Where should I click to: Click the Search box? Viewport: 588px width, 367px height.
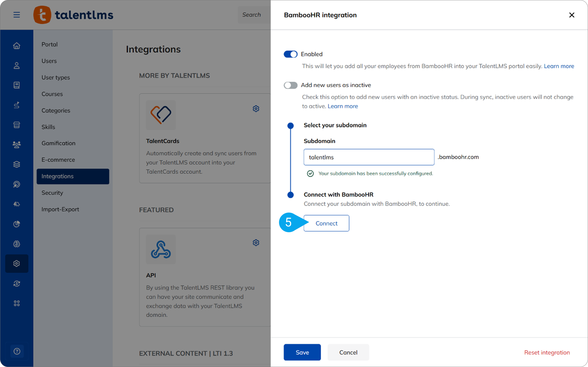click(x=254, y=15)
